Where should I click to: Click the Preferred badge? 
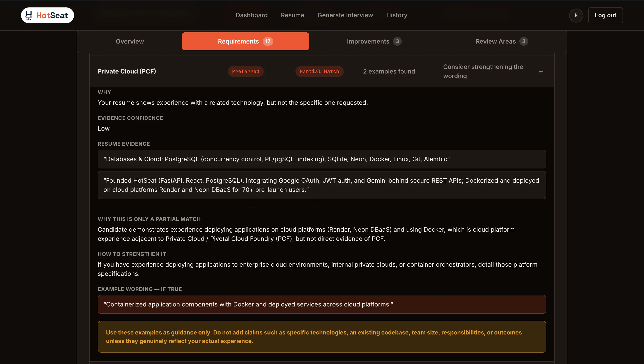click(246, 72)
